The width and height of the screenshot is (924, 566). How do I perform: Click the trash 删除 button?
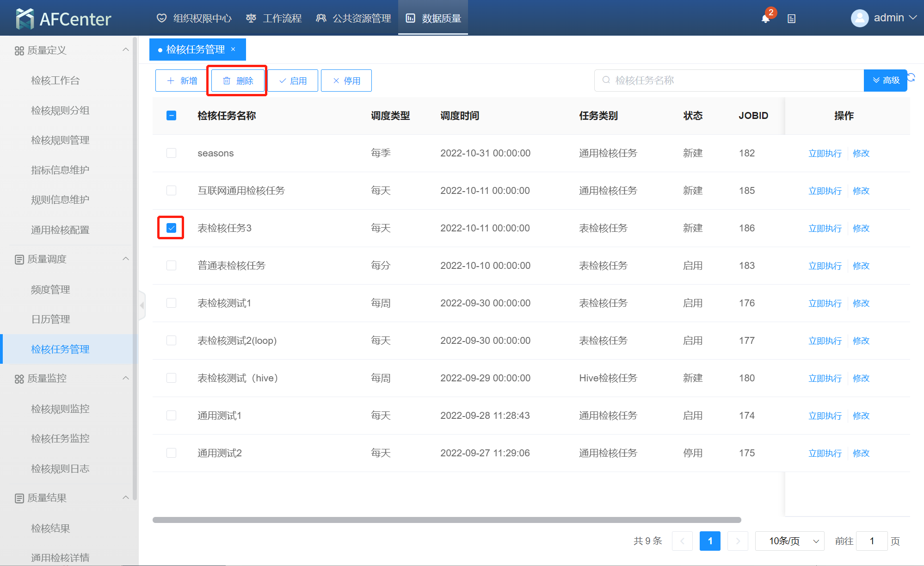click(x=238, y=81)
